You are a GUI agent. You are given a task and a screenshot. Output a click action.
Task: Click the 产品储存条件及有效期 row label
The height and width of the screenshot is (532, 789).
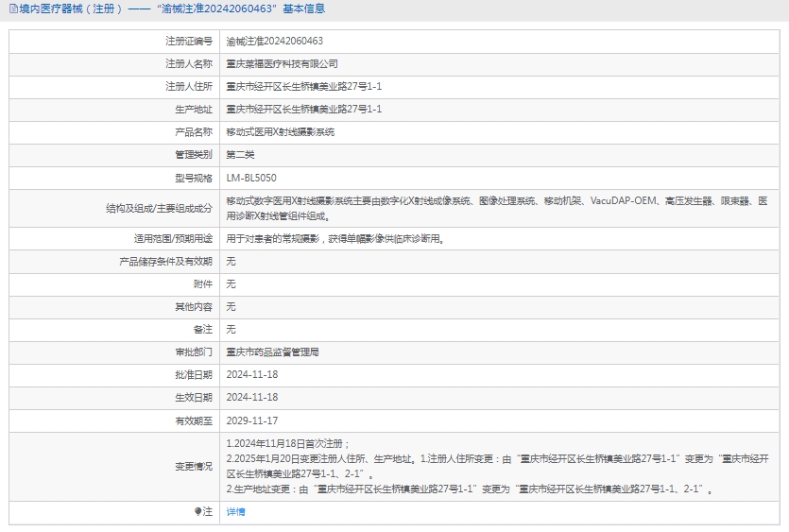165,261
